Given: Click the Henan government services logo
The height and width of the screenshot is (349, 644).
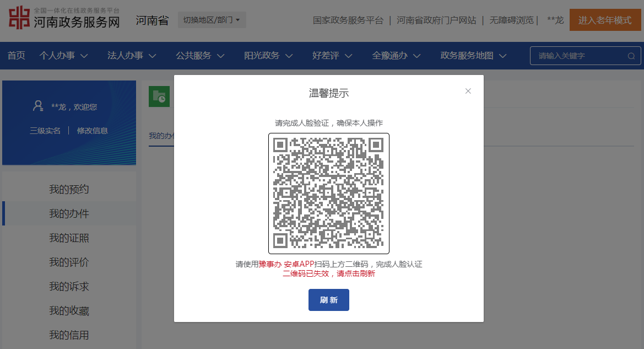Looking at the screenshot, I should click(x=64, y=18).
